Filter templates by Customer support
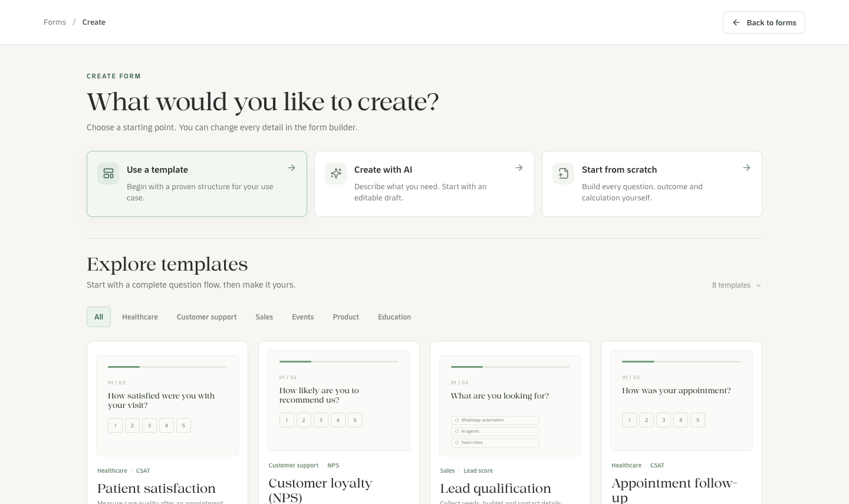849x504 pixels. pos(206,317)
